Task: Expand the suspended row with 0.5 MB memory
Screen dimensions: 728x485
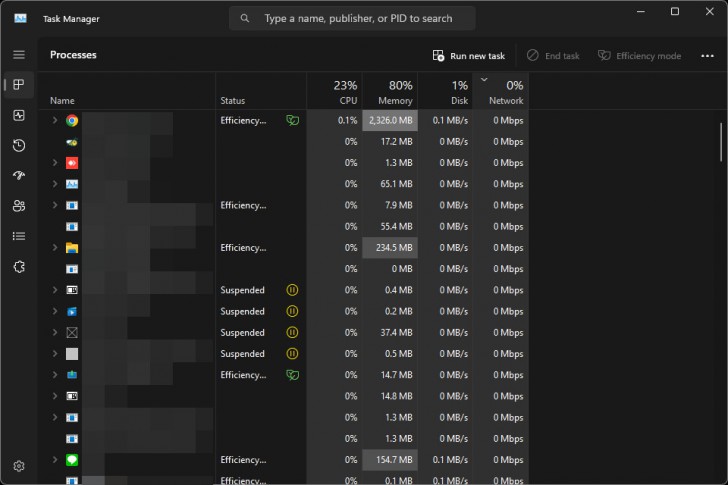Action: (55, 354)
